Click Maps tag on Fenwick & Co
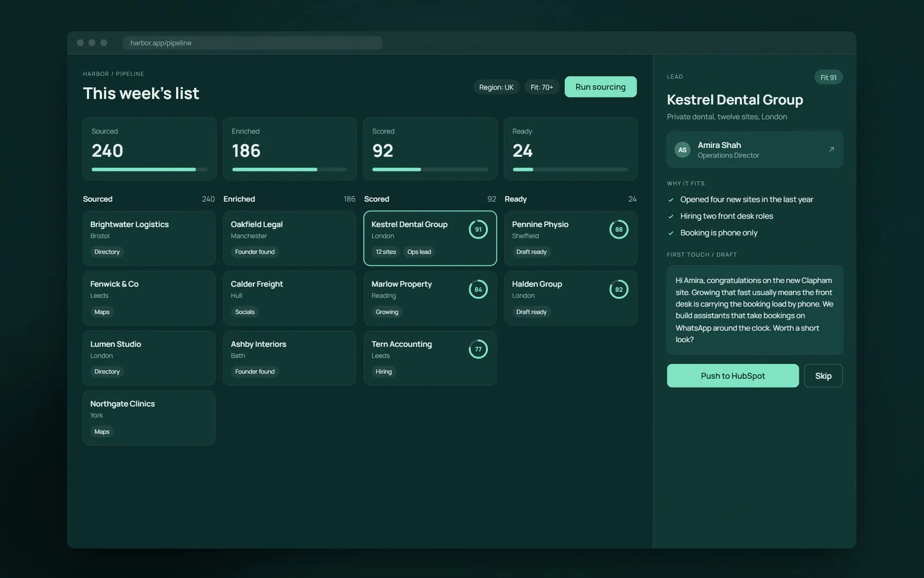 [102, 312]
